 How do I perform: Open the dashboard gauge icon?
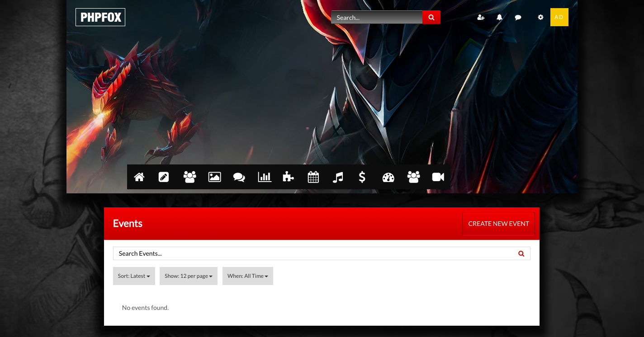(388, 177)
